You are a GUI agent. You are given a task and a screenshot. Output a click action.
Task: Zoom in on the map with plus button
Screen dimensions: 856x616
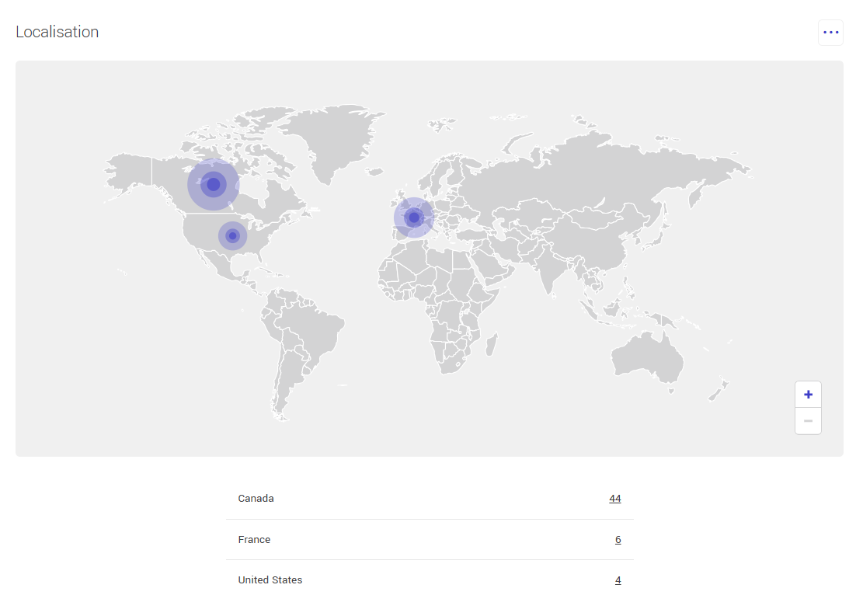coord(808,395)
